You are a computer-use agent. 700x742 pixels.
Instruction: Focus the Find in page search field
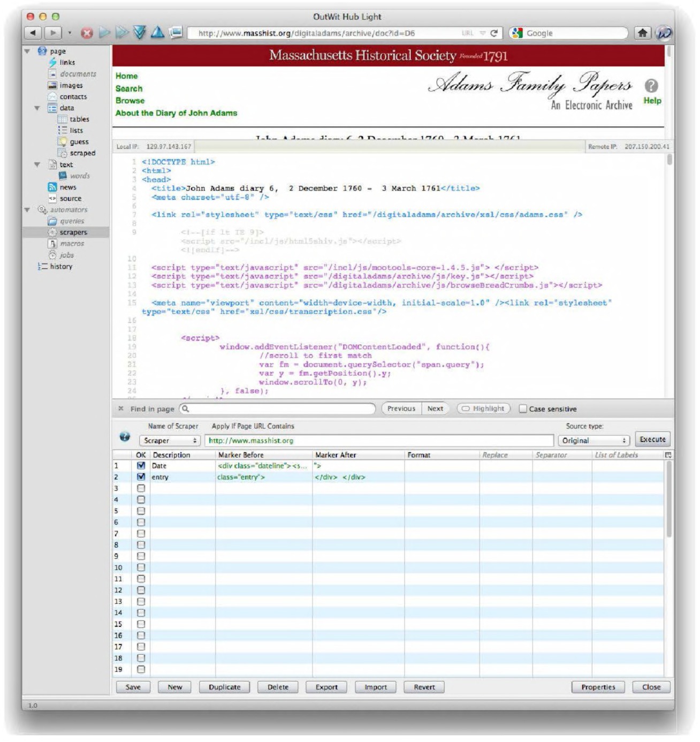point(277,409)
